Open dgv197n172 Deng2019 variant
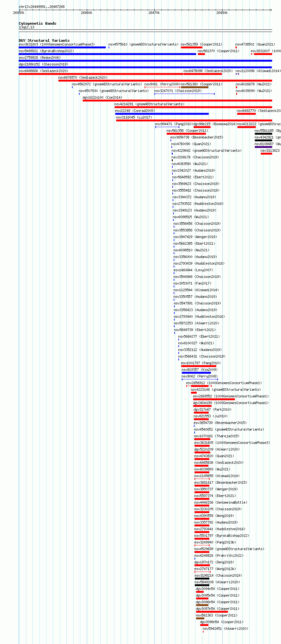 point(214,562)
